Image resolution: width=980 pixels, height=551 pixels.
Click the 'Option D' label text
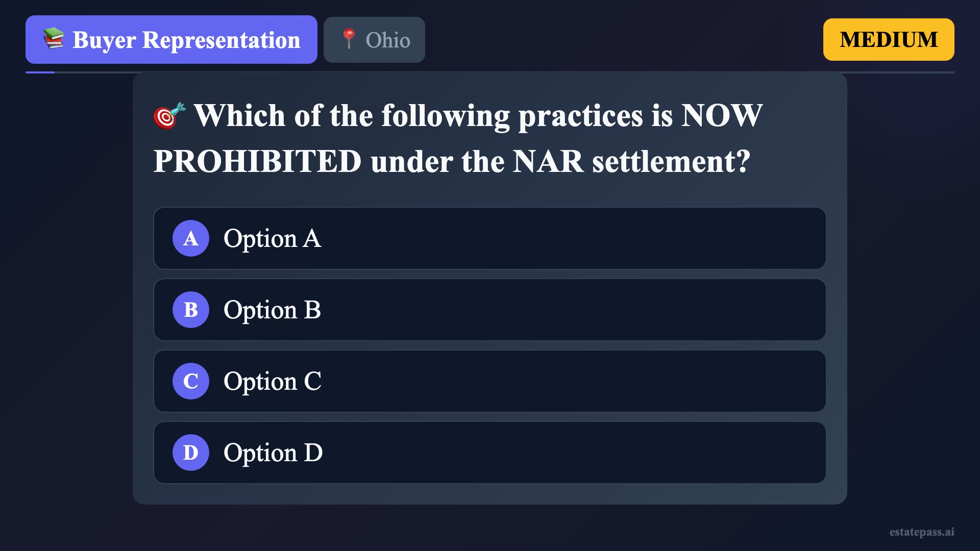pyautogui.click(x=273, y=453)
